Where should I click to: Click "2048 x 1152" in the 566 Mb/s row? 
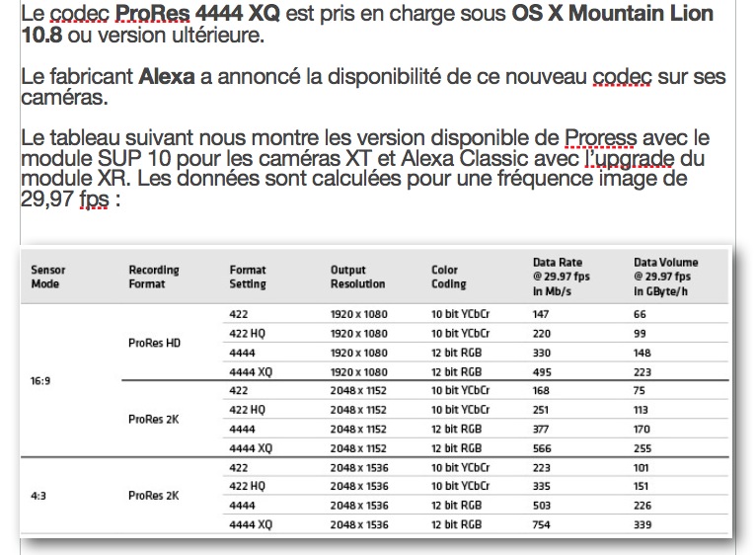358,448
